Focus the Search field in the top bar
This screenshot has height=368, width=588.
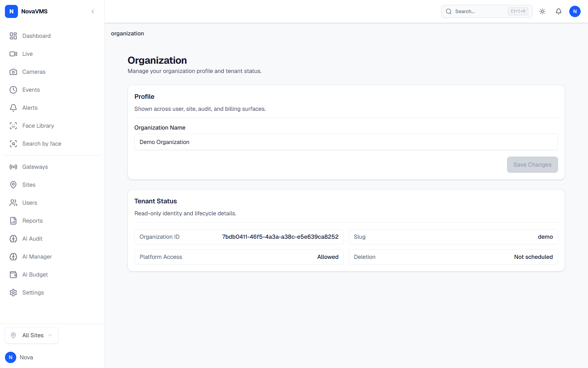click(487, 11)
